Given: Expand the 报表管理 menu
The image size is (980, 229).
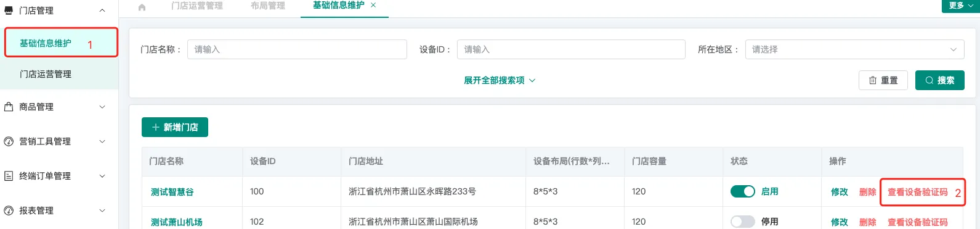Looking at the screenshot, I should [102, 210].
